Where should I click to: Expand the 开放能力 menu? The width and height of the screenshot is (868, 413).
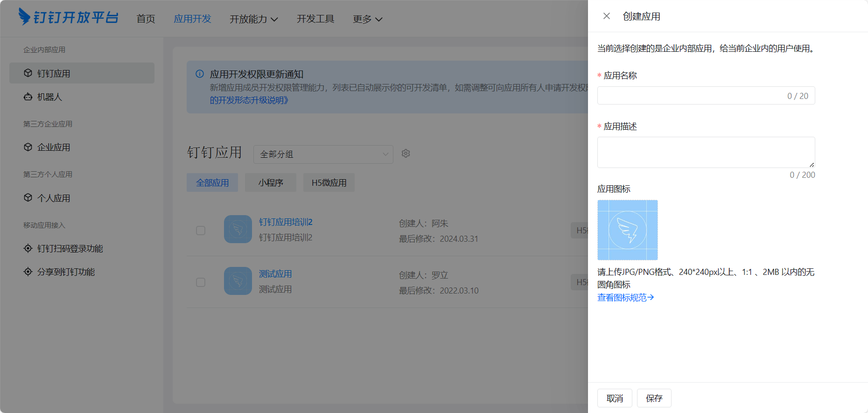[x=254, y=19]
